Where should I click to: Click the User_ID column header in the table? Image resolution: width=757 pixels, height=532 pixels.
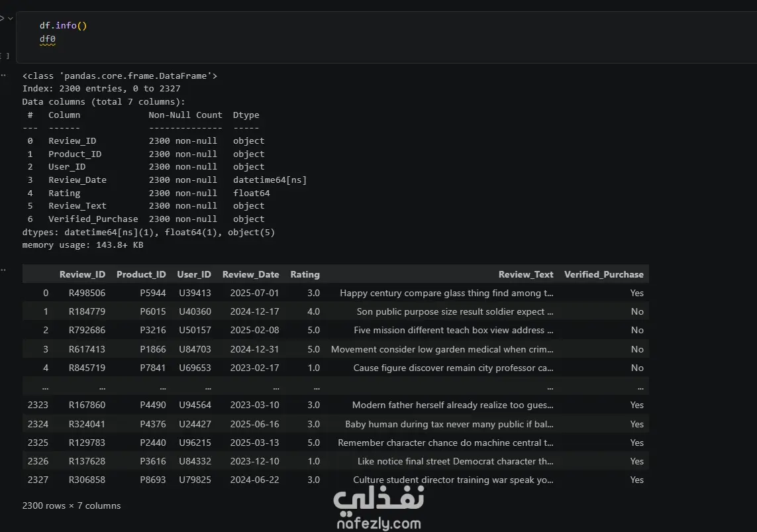[x=194, y=274]
